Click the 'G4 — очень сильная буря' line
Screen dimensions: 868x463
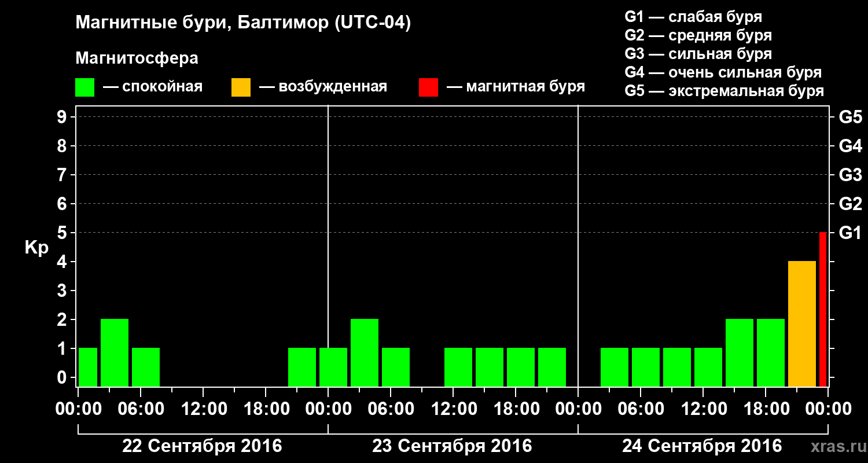tap(723, 72)
